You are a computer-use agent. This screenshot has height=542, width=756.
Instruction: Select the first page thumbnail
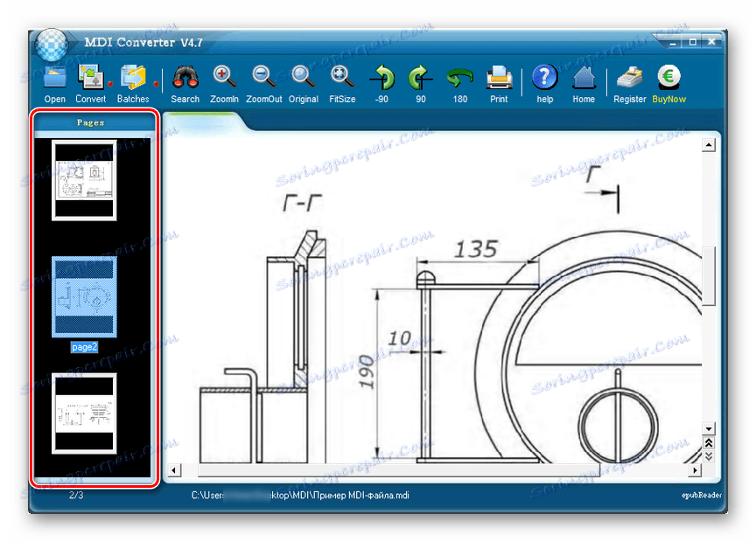click(x=84, y=180)
